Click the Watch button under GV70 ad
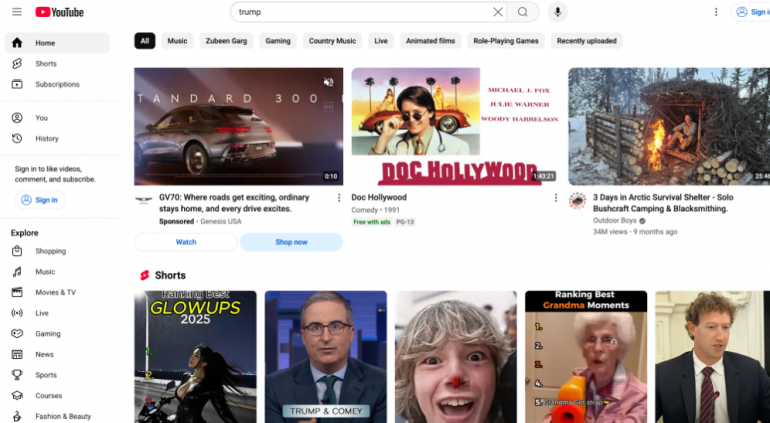Image resolution: width=770 pixels, height=423 pixels. click(x=186, y=242)
